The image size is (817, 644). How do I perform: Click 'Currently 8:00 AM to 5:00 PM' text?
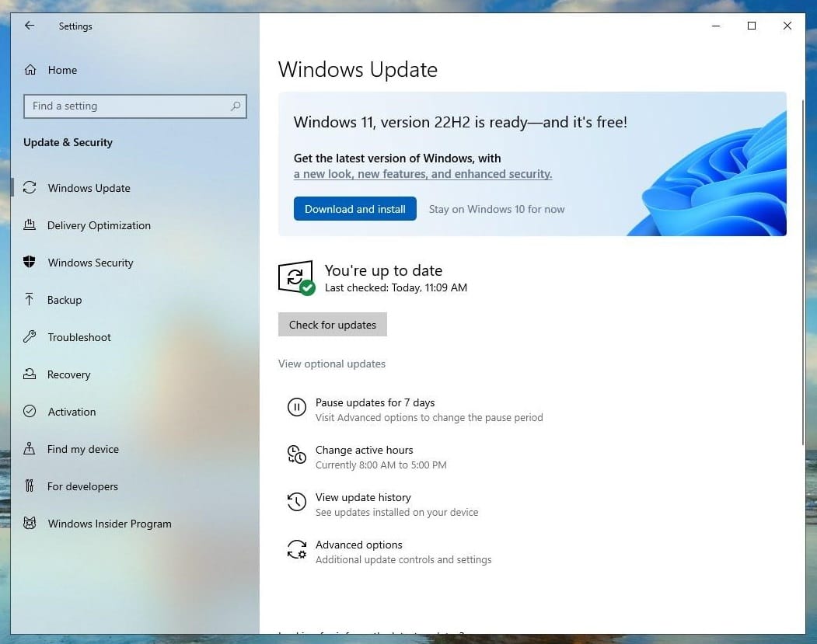381,465
